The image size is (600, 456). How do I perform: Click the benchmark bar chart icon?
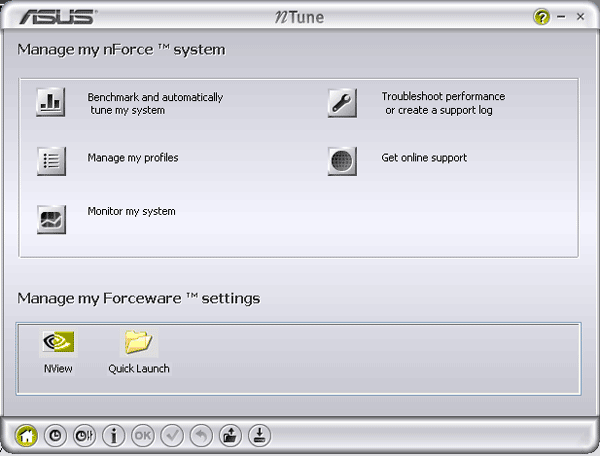(x=51, y=103)
